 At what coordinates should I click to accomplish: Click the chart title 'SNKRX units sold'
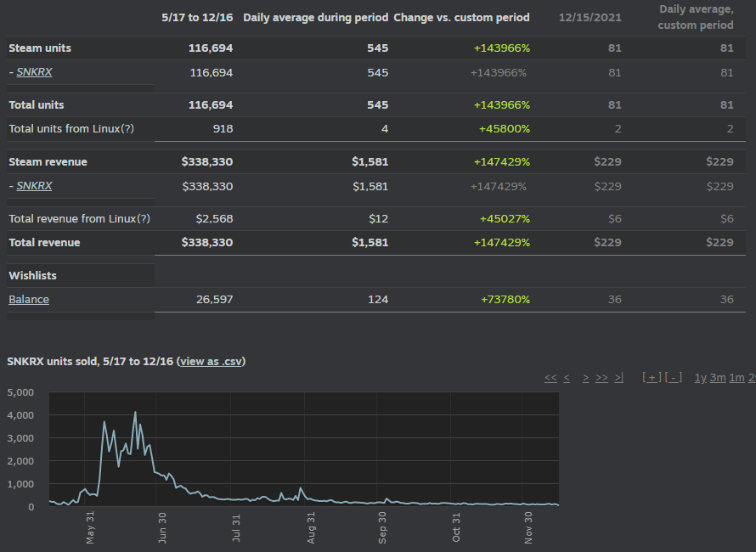53,362
